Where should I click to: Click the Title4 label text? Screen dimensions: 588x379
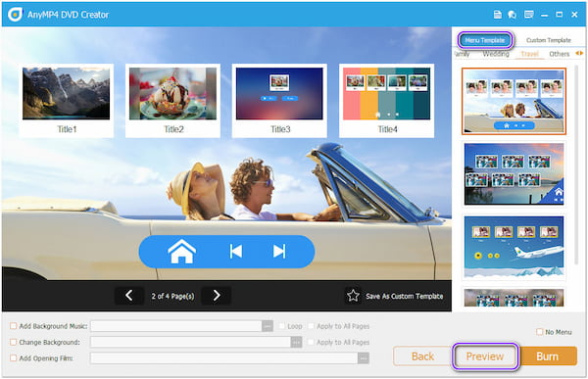tap(387, 129)
